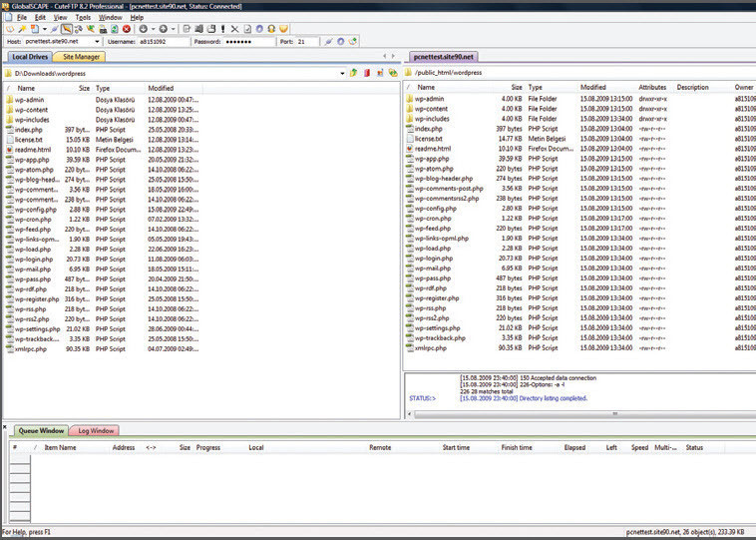Click the blue circle icon in Quick Connect bar
The image size is (756, 540).
(340, 42)
